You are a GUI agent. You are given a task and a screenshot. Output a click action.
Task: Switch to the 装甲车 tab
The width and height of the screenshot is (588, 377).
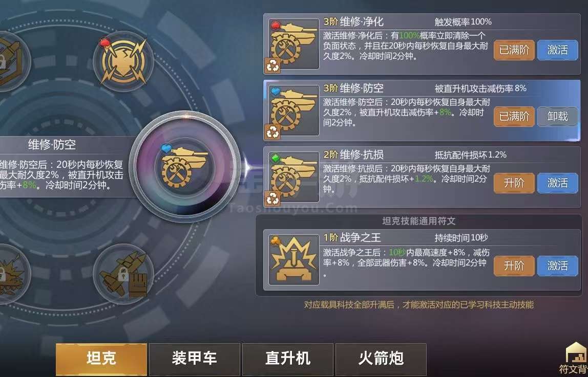(194, 359)
